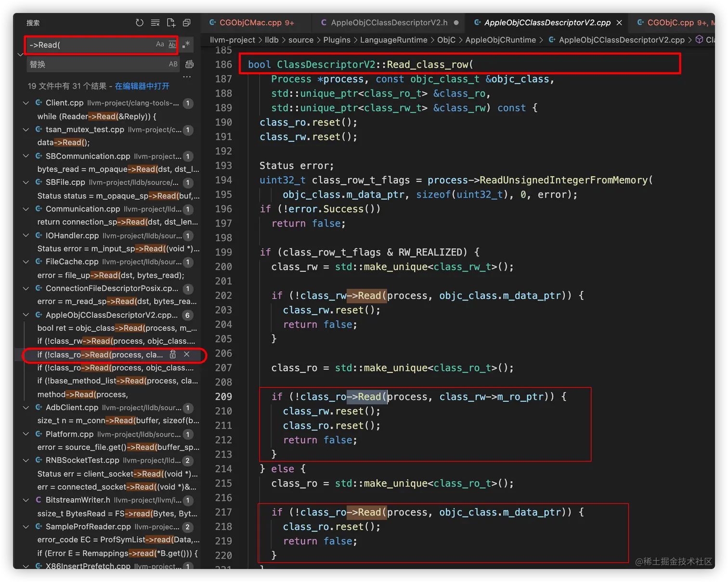Screen dimensions: 728x582
Task: Open a new search editor
Action: (171, 23)
